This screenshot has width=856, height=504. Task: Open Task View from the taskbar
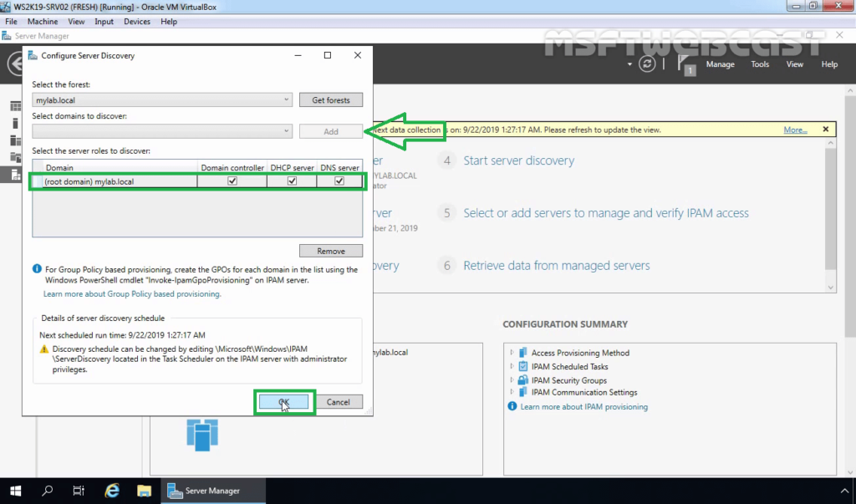pyautogui.click(x=79, y=491)
